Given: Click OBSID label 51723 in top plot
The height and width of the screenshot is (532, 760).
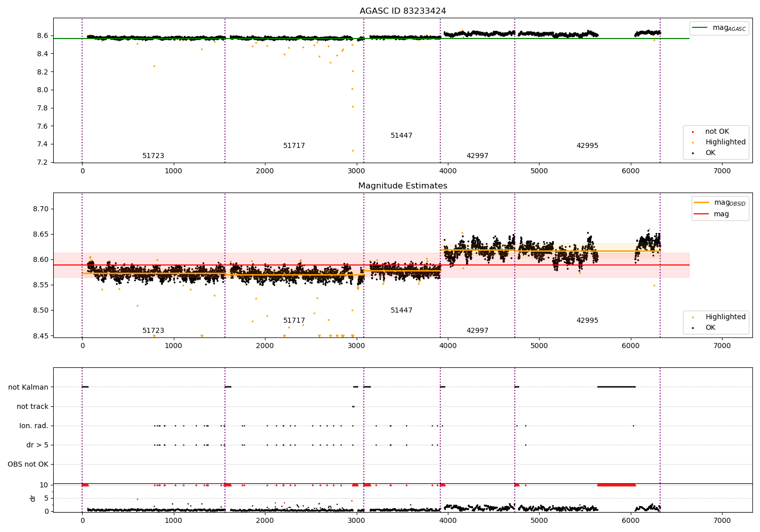Looking at the screenshot, I should pos(153,156).
